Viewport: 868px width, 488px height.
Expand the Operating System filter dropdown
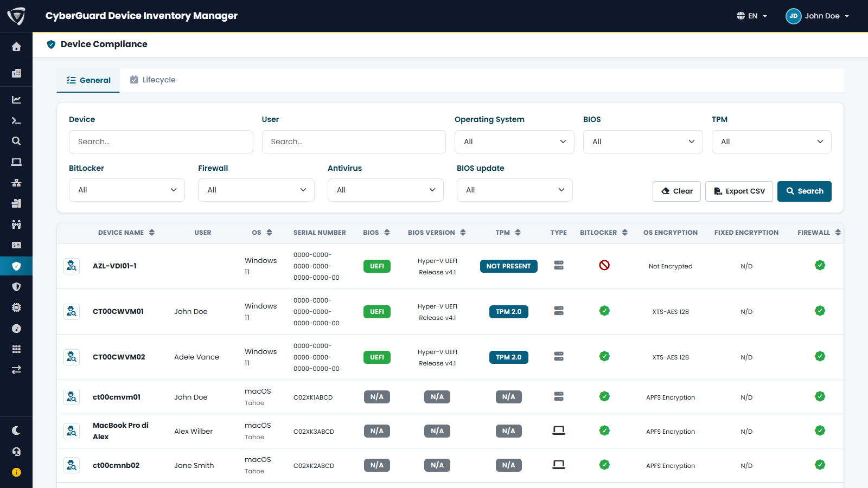click(x=514, y=142)
